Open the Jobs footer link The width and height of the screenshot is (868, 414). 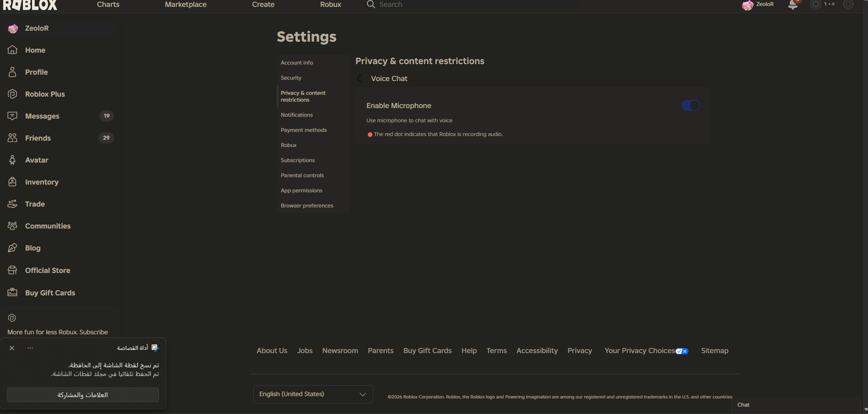tap(305, 351)
